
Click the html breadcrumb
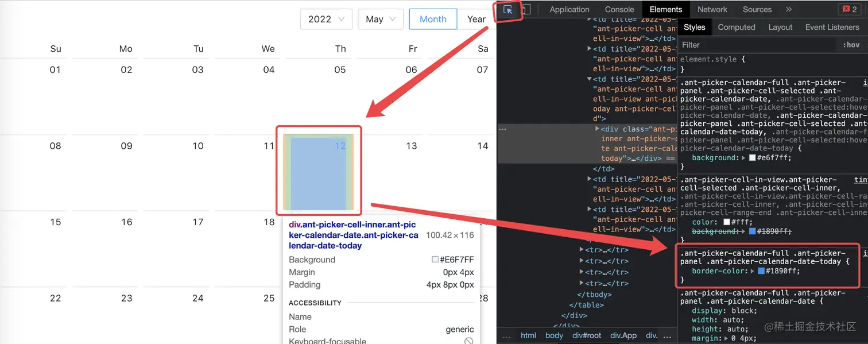528,336
